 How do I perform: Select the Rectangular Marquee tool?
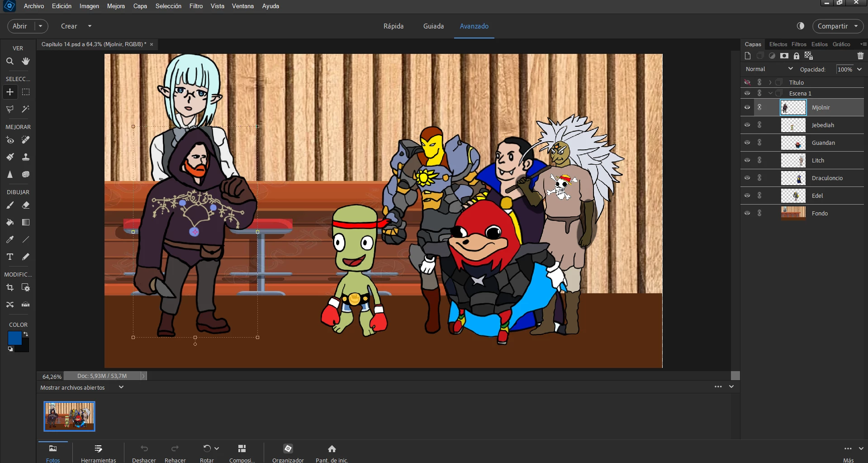point(26,92)
